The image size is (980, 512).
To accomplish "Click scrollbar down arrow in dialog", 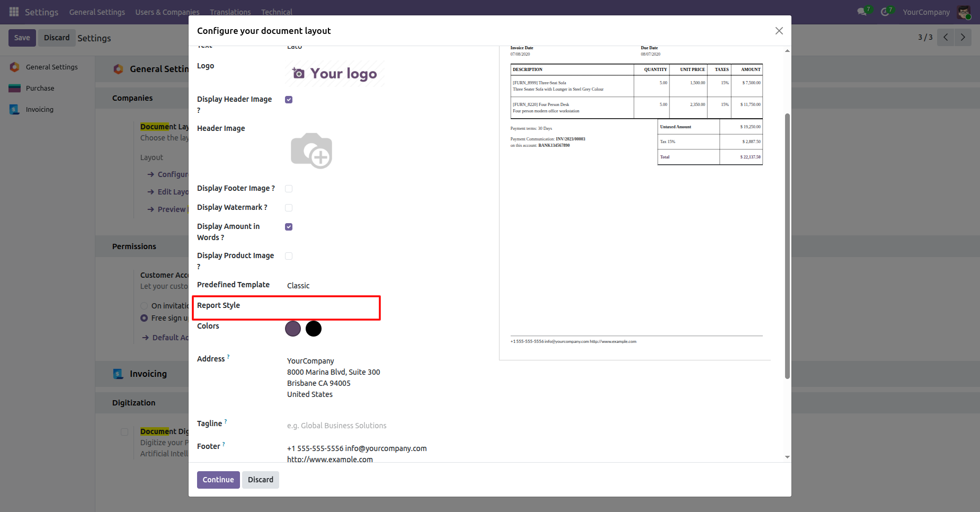I will (x=787, y=457).
